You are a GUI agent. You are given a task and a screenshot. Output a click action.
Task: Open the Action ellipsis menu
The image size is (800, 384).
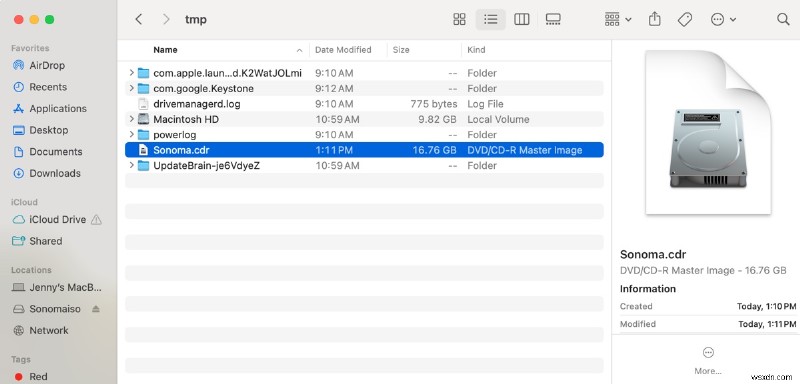point(723,19)
